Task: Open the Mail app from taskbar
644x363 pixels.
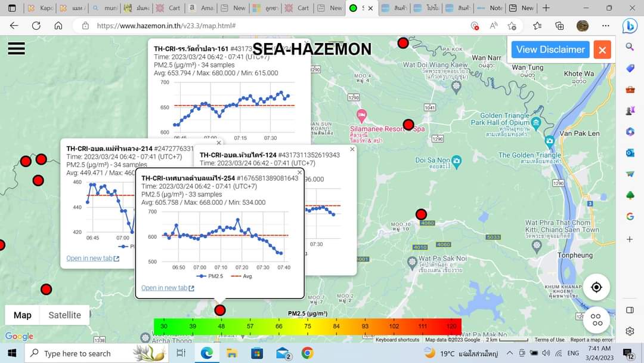Action: tap(283, 353)
